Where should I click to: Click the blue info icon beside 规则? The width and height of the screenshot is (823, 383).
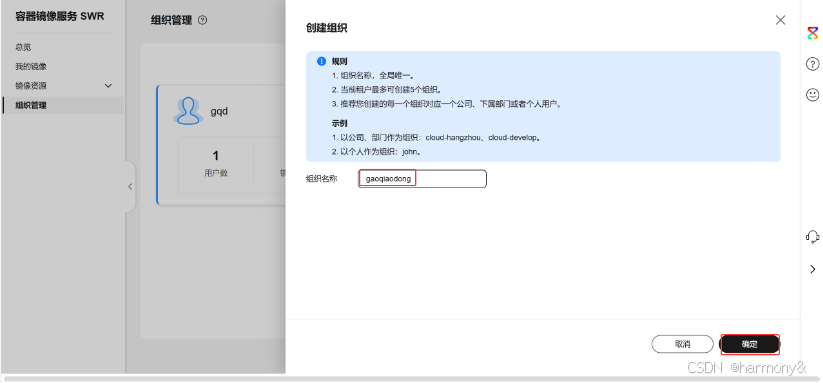click(x=322, y=61)
